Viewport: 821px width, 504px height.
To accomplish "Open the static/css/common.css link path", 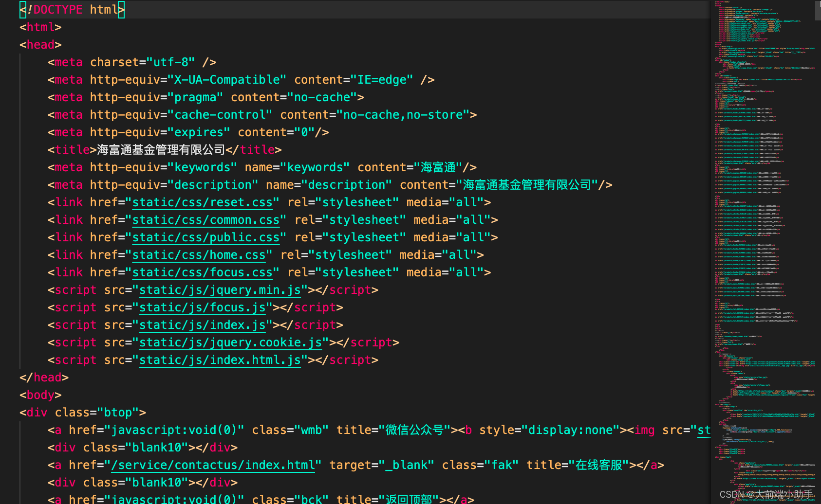I will coord(206,220).
